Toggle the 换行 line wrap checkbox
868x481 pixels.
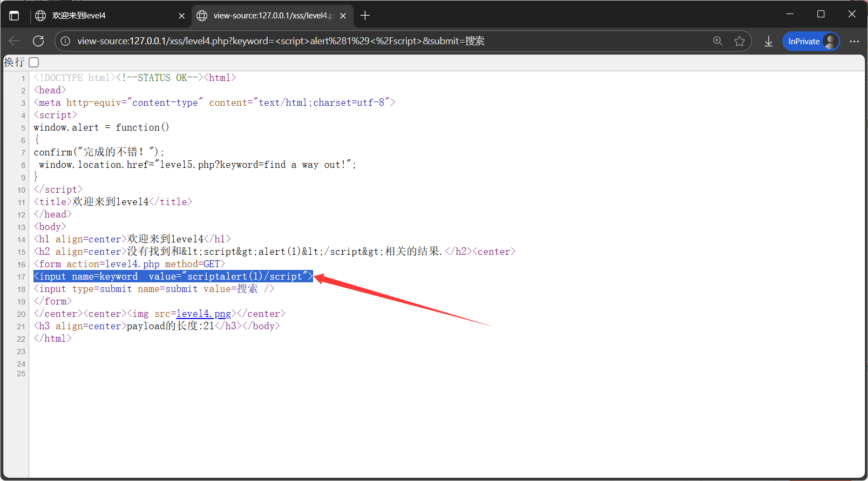point(34,62)
